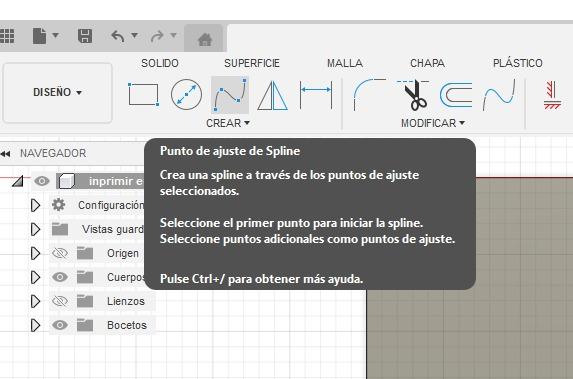
Task: Expand the Configuración node
Action: point(35,205)
